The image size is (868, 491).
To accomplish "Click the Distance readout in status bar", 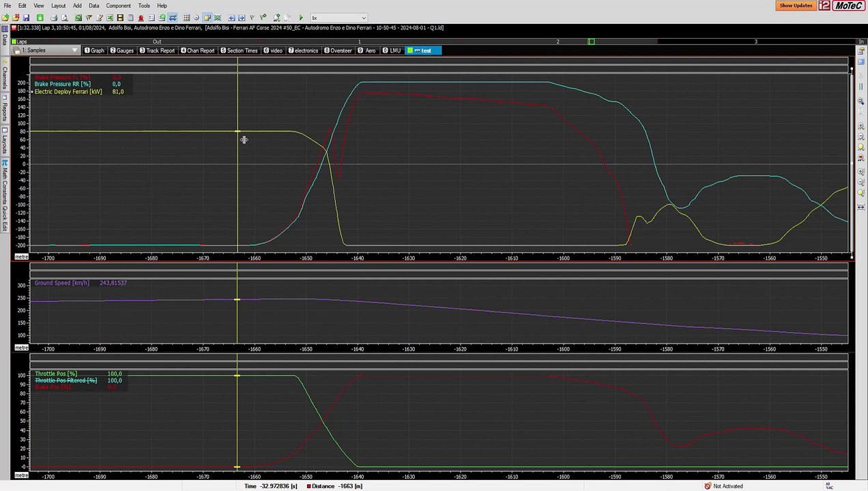I will (x=334, y=486).
